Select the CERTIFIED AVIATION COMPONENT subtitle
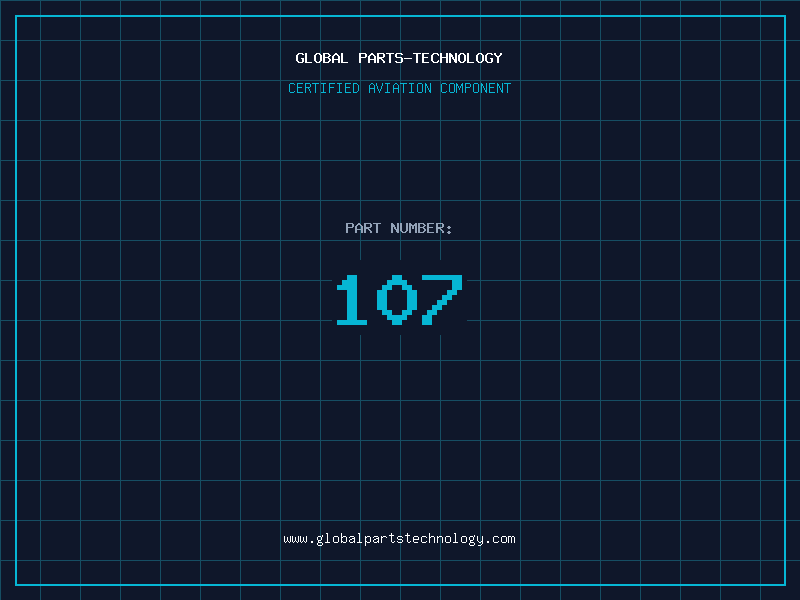 (x=399, y=88)
